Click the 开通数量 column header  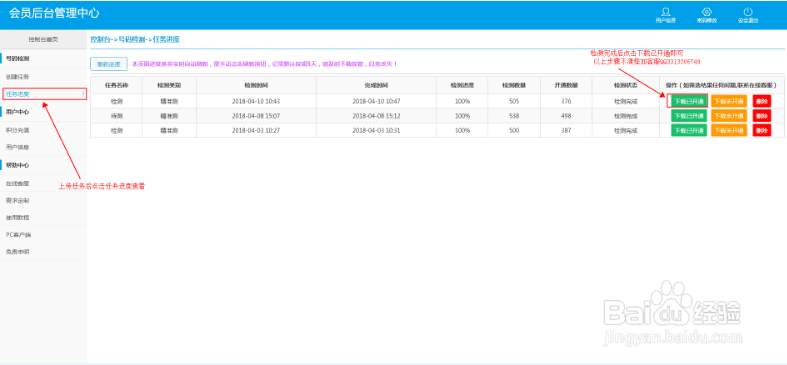[566, 85]
